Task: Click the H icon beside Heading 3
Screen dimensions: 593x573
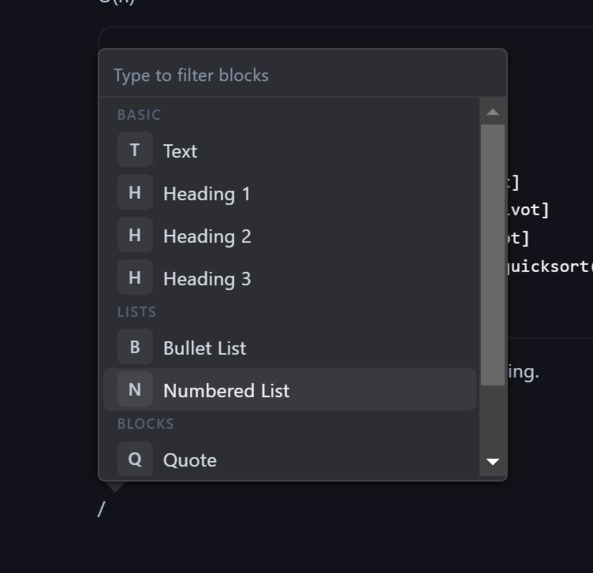Action: click(x=135, y=278)
